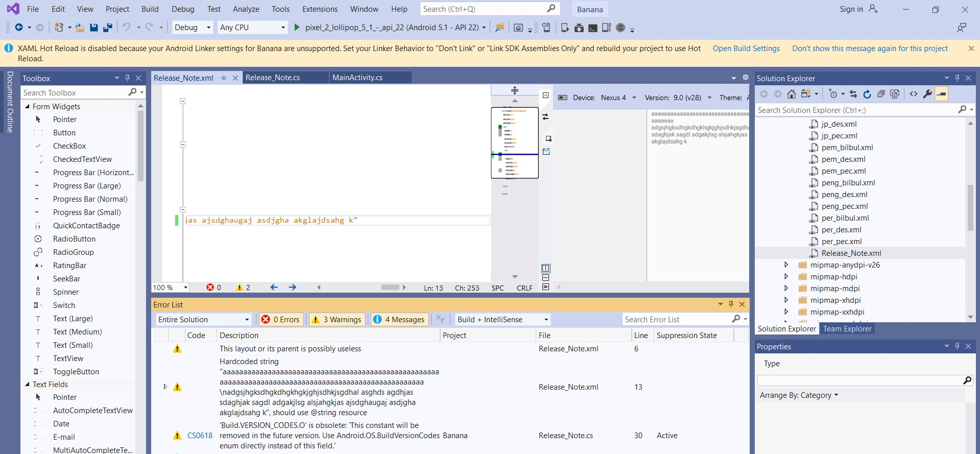
Task: Toggle the 3 Warnings filter
Action: pyautogui.click(x=337, y=320)
